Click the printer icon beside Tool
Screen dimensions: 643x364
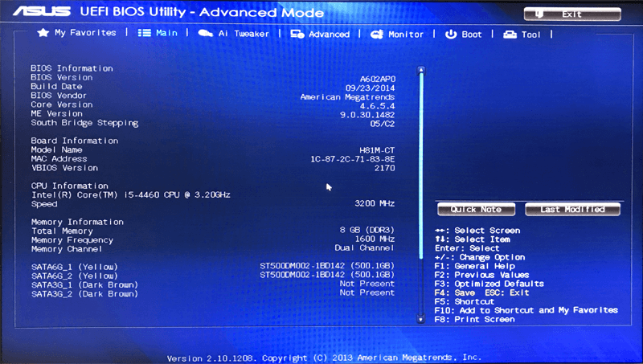point(510,35)
